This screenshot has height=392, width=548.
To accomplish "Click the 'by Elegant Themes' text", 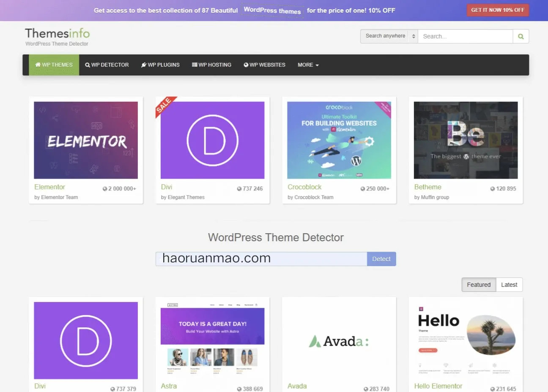I will coord(183,197).
